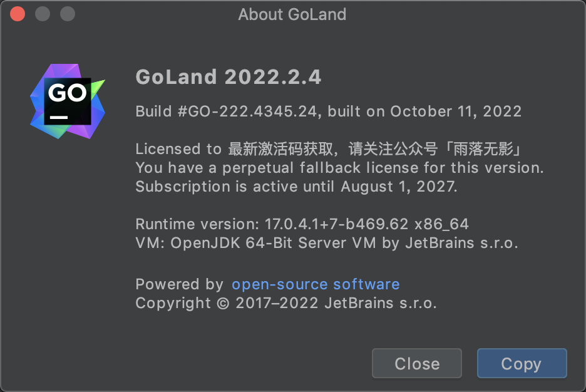Click the 「雨落无影」 text in license line
Viewport: 586px width, 392px height.
483,149
